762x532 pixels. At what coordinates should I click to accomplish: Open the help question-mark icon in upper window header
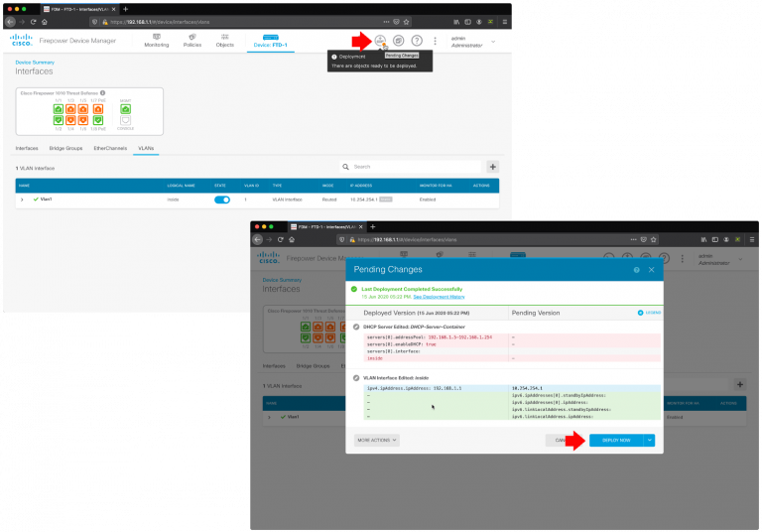click(417, 41)
